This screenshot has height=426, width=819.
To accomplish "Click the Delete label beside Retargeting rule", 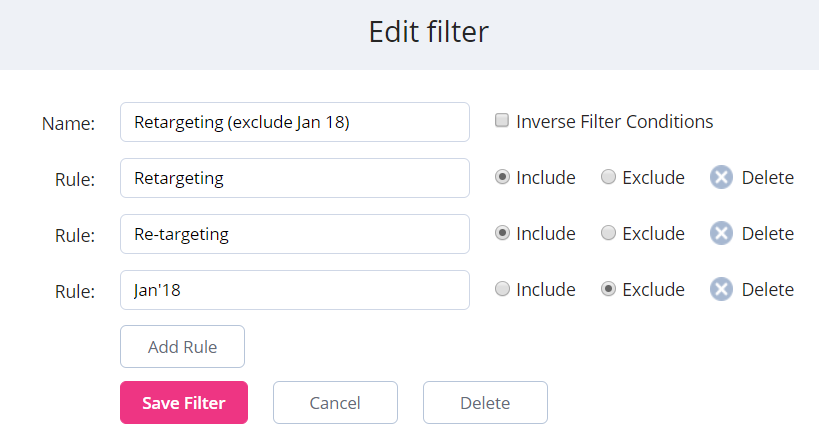I will pyautogui.click(x=767, y=178).
